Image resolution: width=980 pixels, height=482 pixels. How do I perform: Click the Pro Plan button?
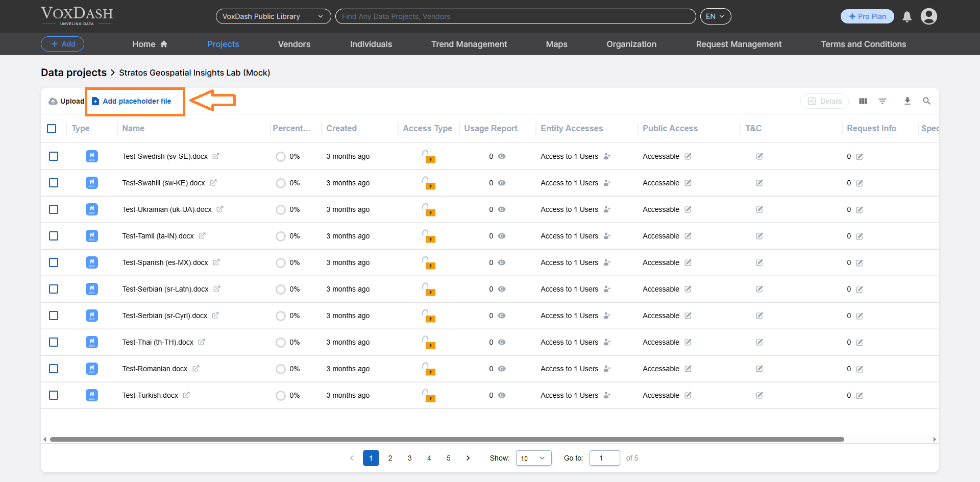[x=867, y=16]
